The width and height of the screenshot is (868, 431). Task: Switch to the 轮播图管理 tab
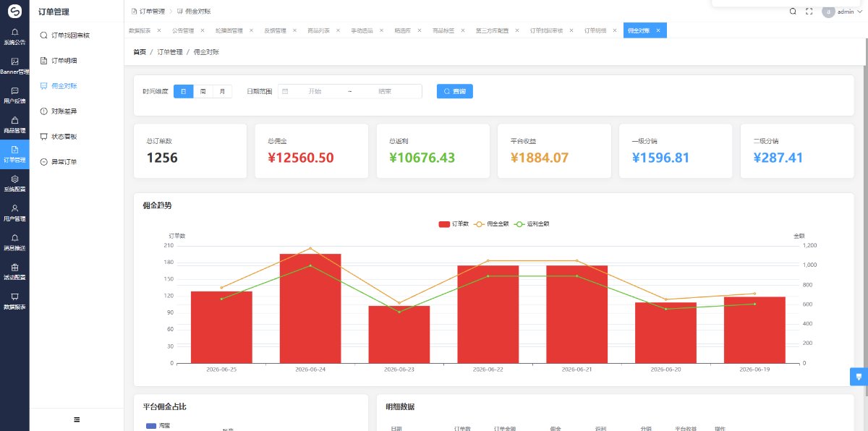[229, 30]
